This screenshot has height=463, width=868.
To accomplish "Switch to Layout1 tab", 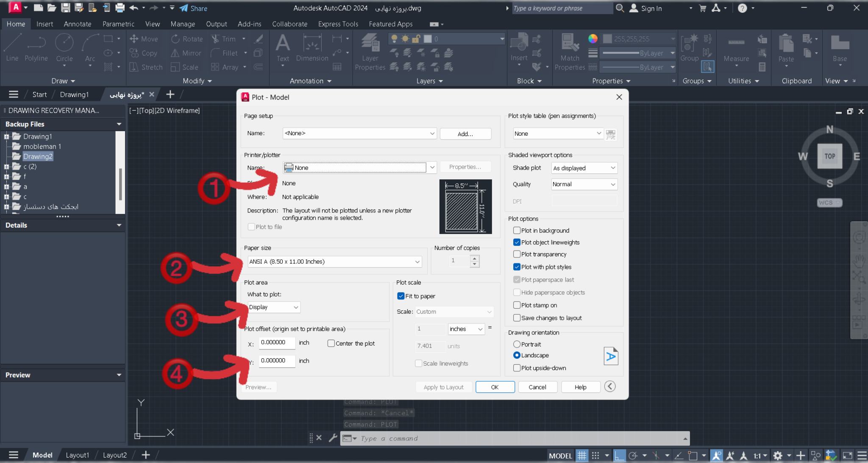I will [77, 455].
